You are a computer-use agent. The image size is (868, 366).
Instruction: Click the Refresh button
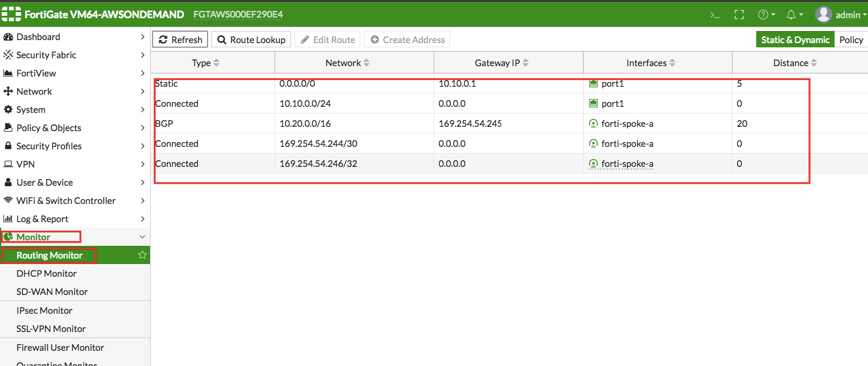(x=180, y=39)
